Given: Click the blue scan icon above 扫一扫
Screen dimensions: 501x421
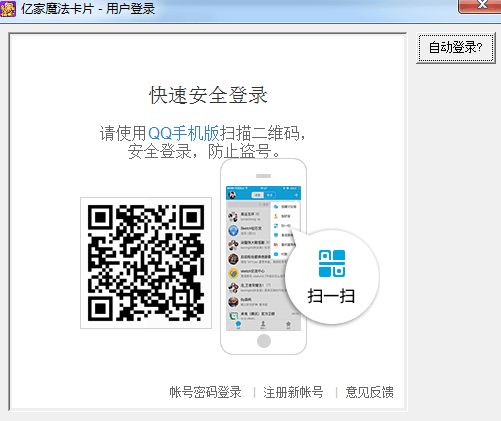Looking at the screenshot, I should coord(332,263).
